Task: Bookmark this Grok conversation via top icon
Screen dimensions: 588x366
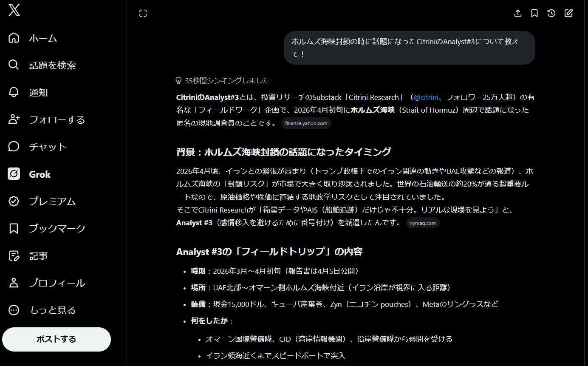Action: point(534,13)
